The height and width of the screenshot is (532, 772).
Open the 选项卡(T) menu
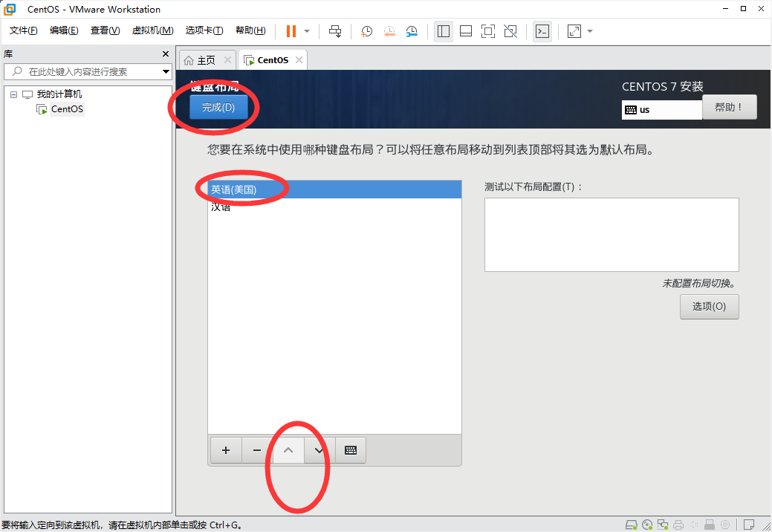(x=204, y=30)
